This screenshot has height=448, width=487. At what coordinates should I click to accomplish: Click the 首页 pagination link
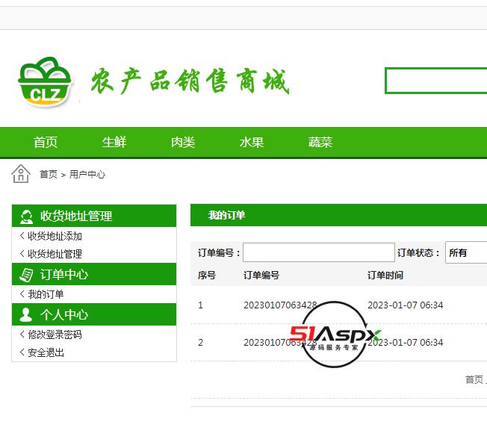(x=474, y=379)
